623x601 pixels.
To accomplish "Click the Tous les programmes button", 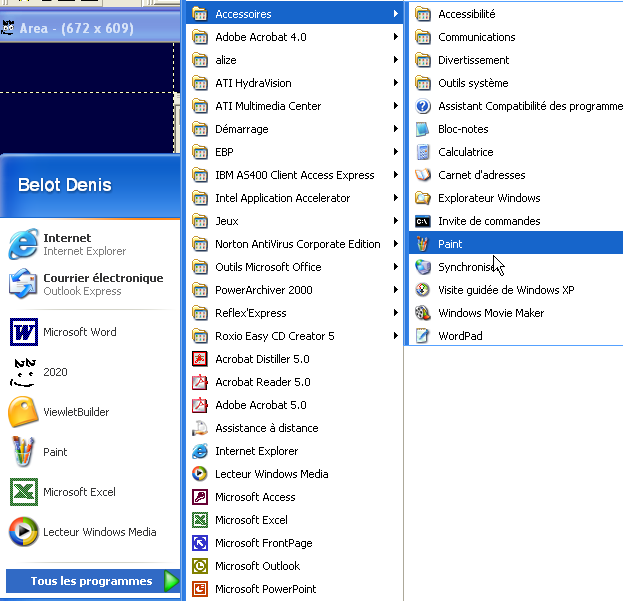I will (93, 581).
